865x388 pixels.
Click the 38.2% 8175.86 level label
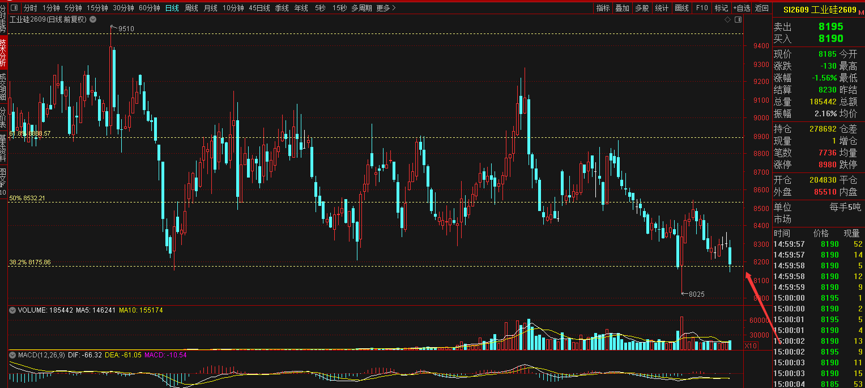(x=30, y=262)
